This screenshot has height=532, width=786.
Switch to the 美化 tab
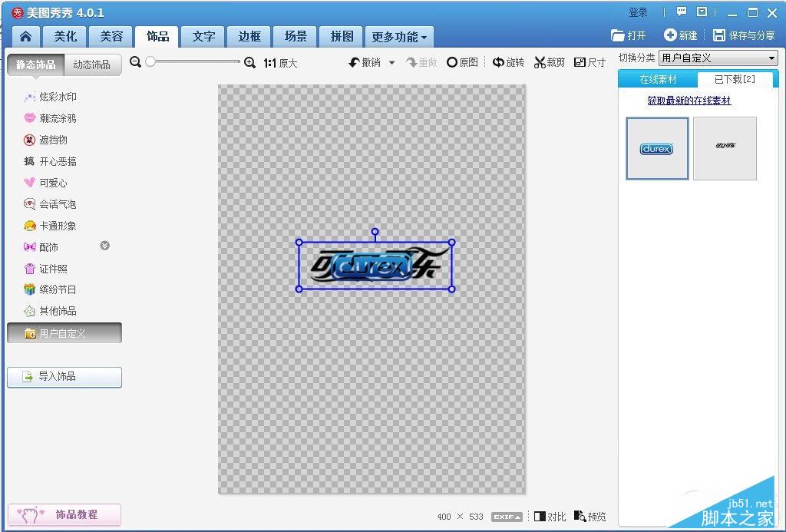(65, 37)
